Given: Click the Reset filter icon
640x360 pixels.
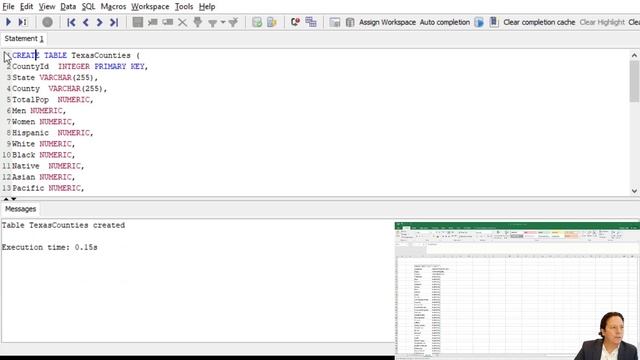Looking at the screenshot, I should [233, 22].
